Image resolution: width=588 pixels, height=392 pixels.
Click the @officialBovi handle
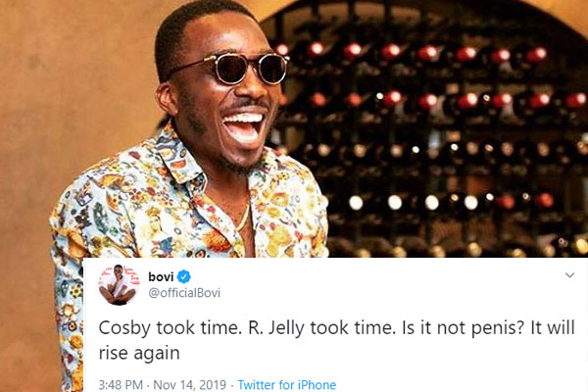pyautogui.click(x=184, y=293)
